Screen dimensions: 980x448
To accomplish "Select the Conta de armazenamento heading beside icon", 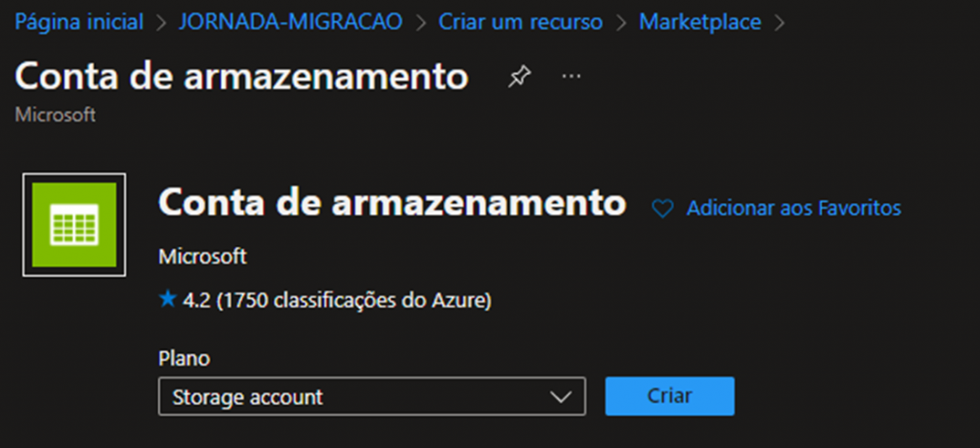I will click(x=391, y=202).
